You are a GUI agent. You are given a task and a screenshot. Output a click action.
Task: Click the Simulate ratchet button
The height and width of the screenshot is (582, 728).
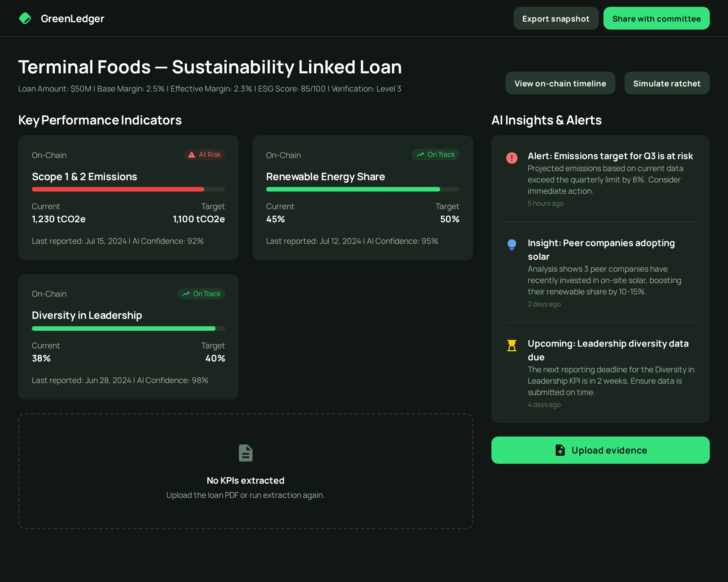click(x=667, y=83)
